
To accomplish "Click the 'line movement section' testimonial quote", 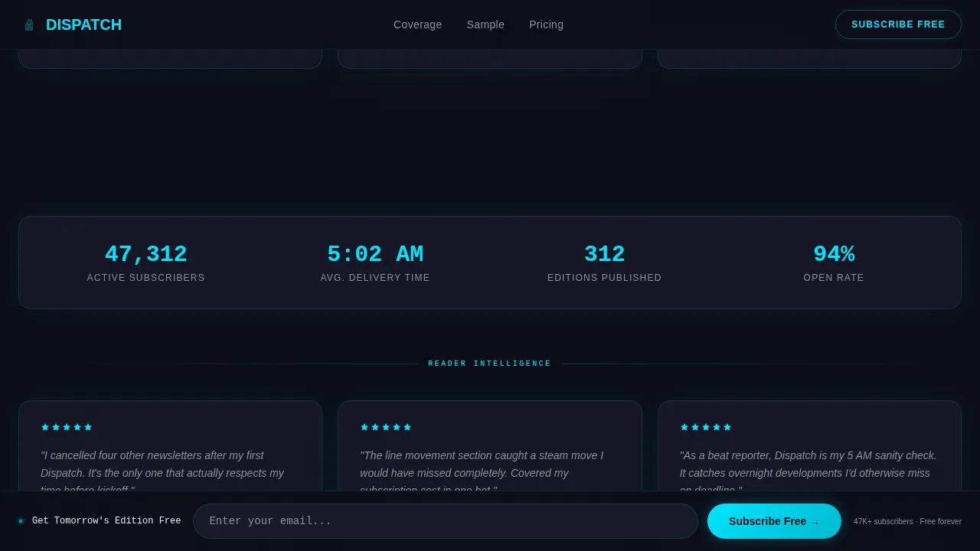I will click(x=482, y=469).
